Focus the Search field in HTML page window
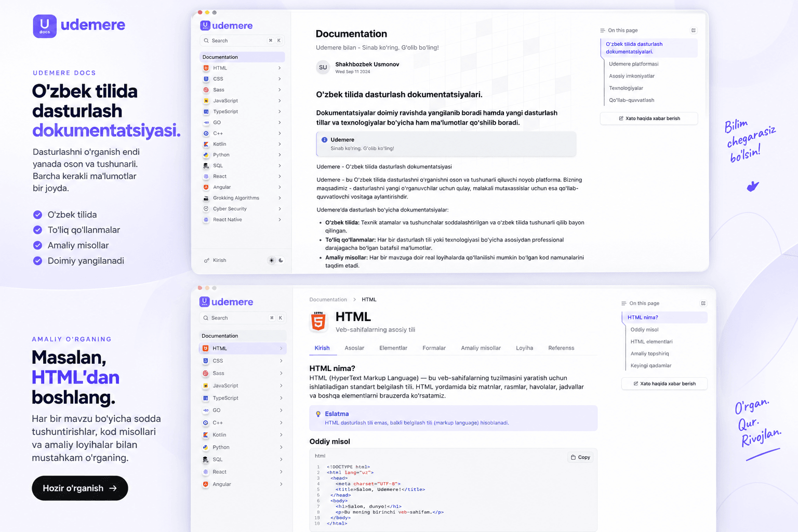798x532 pixels. 242,318
